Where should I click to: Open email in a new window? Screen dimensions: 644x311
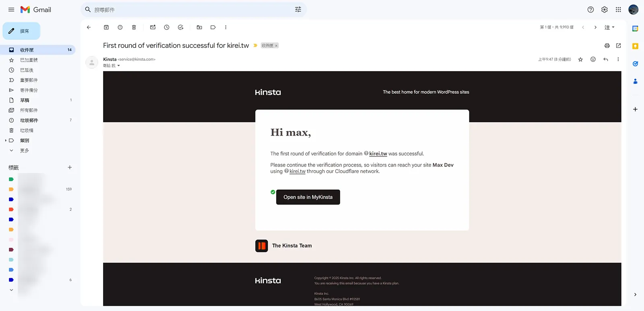click(619, 45)
